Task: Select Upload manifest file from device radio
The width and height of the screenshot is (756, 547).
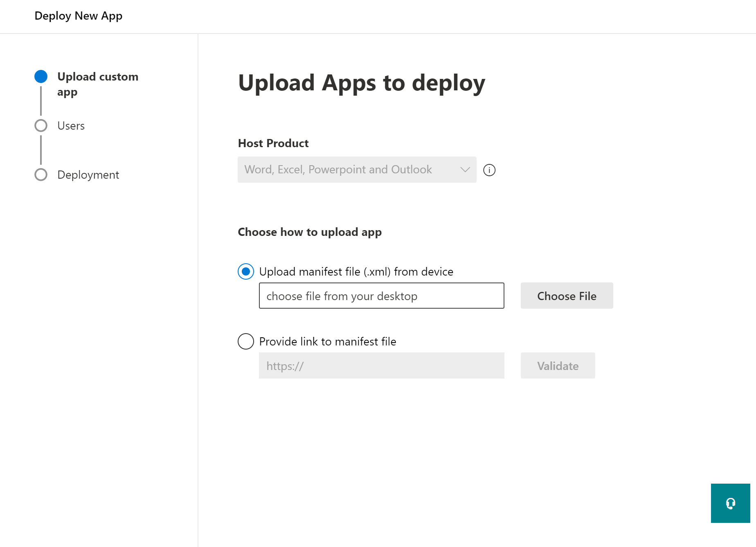Action: coord(246,271)
